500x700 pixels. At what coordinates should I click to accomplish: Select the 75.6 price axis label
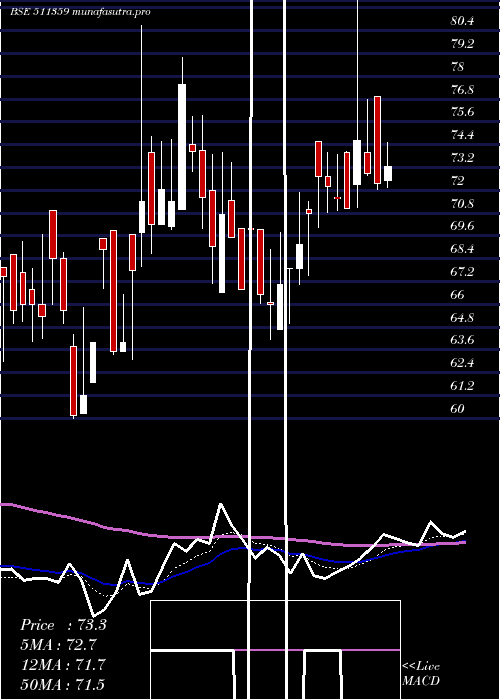coord(462,112)
